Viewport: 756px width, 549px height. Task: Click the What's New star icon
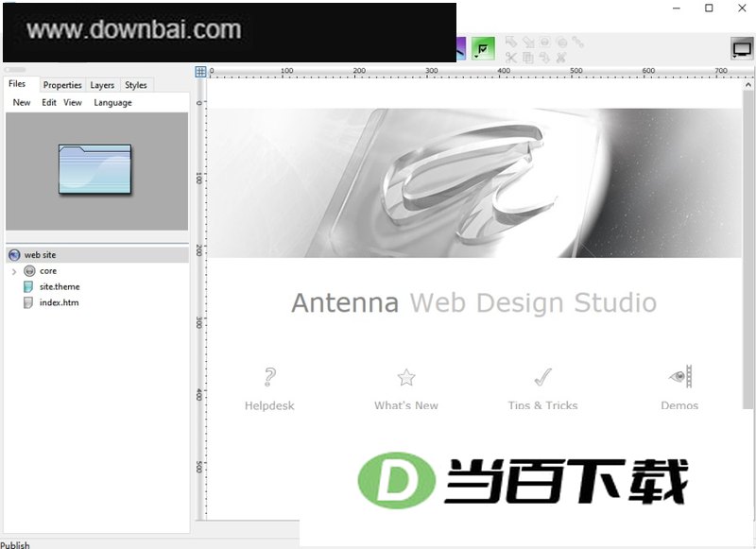pos(406,377)
